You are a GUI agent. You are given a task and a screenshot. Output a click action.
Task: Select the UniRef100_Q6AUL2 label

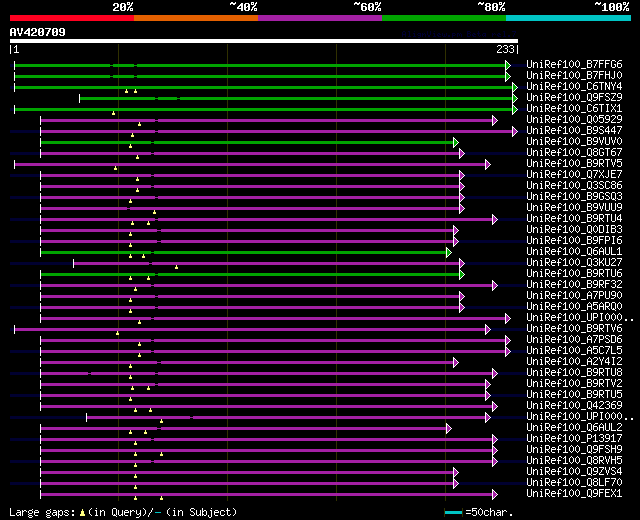pyautogui.click(x=574, y=428)
